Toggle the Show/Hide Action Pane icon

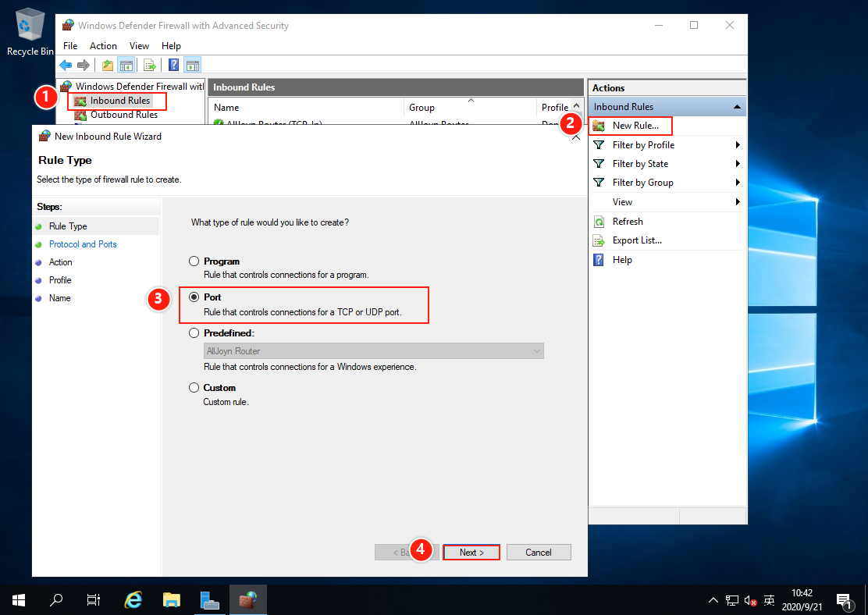tap(193, 66)
